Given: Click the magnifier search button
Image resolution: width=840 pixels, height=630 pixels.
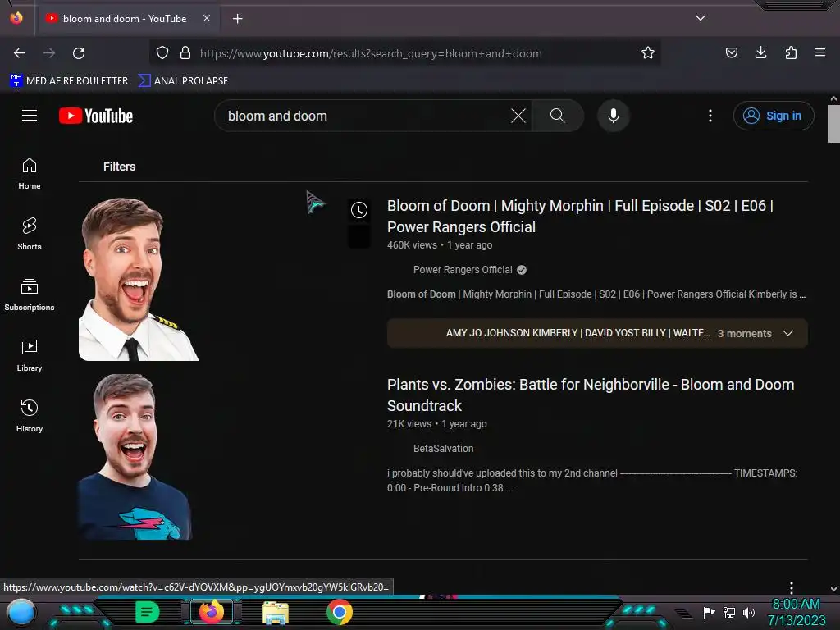Looking at the screenshot, I should tap(558, 116).
